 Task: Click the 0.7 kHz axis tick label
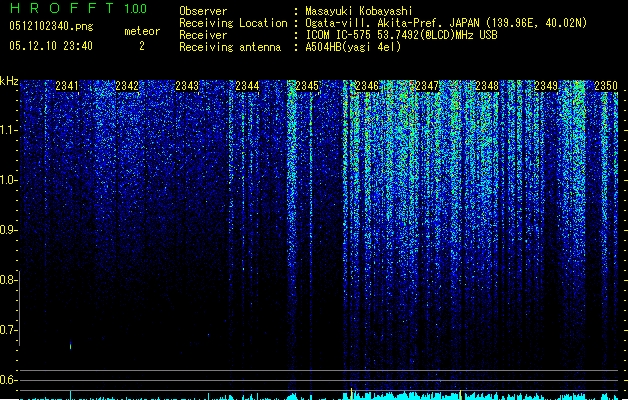8,330
